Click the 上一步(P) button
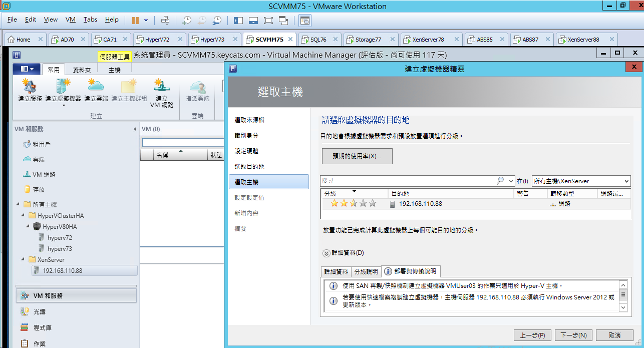Image resolution: width=644 pixels, height=348 pixels. [532, 335]
